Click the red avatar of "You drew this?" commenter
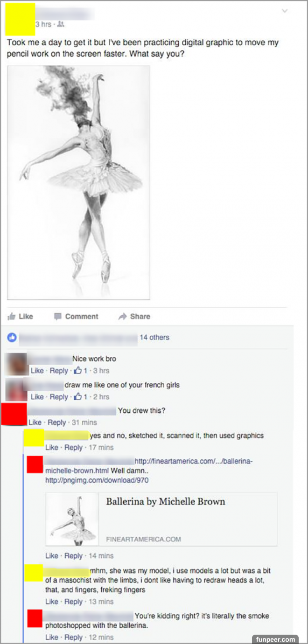The image size is (308, 644). [x=14, y=414]
